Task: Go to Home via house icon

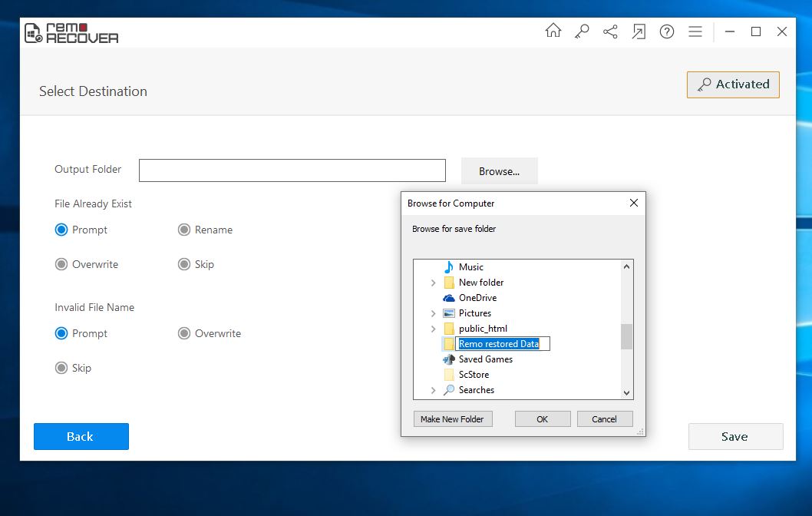Action: tap(553, 31)
